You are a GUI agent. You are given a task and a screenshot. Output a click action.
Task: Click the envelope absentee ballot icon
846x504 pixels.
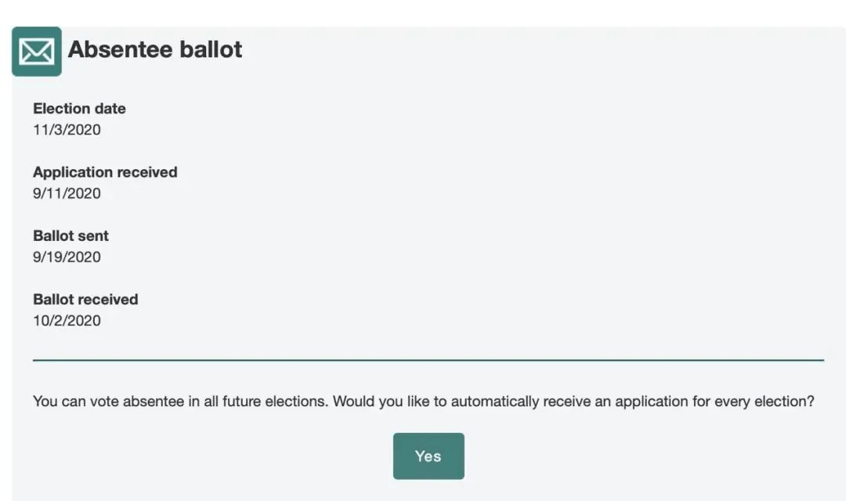coord(37,51)
